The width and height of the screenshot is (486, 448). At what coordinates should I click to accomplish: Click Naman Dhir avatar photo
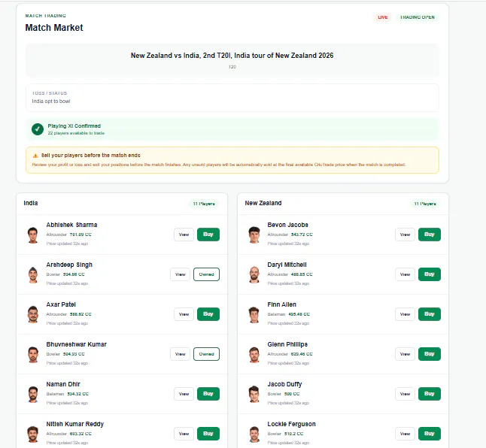coord(33,395)
